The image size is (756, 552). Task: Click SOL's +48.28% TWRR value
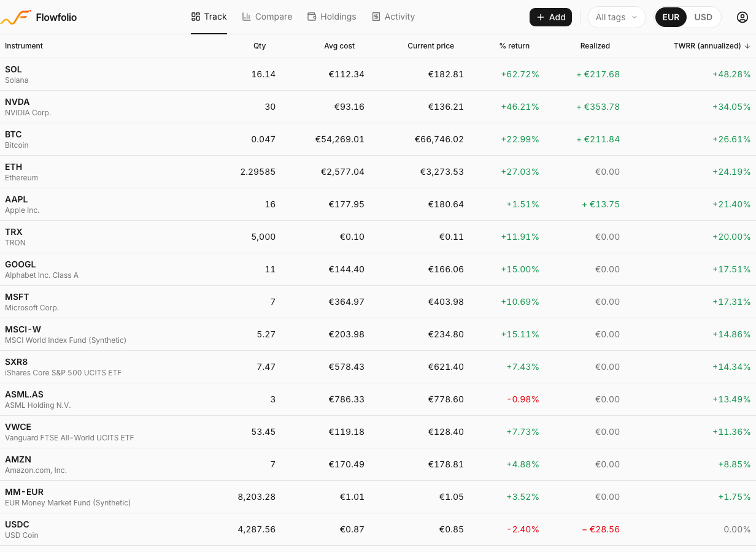tap(731, 74)
